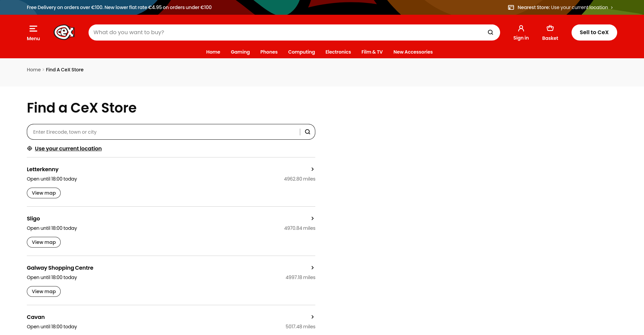The width and height of the screenshot is (644, 335).
Task: Expand the Sligo store chevron
Action: click(x=313, y=218)
